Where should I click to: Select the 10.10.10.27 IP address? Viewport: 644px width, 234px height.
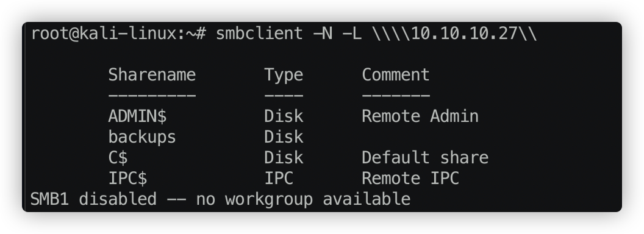[x=464, y=34]
